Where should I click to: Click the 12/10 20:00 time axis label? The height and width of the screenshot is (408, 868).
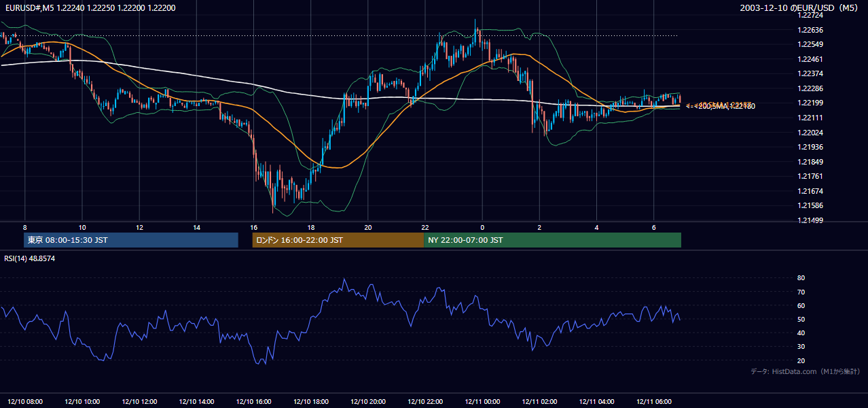coord(368,402)
